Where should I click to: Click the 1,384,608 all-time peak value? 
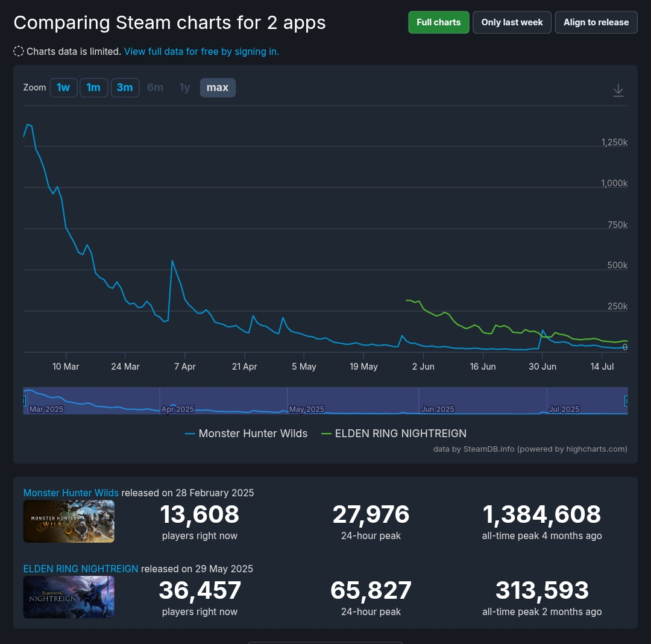[x=542, y=514]
